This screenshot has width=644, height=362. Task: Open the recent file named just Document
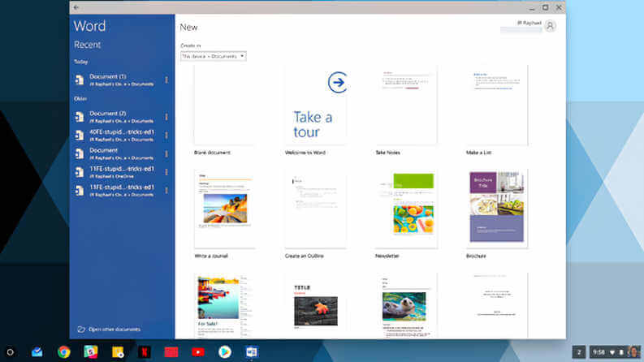pos(121,153)
